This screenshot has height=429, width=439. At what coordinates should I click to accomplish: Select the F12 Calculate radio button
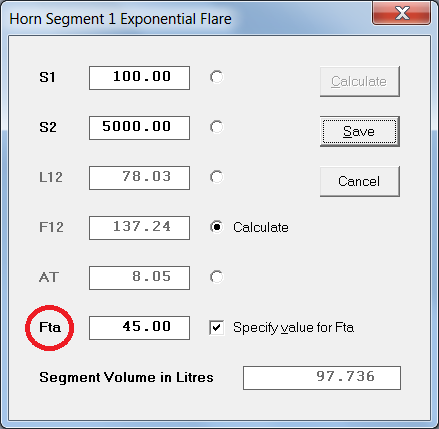coord(217,227)
